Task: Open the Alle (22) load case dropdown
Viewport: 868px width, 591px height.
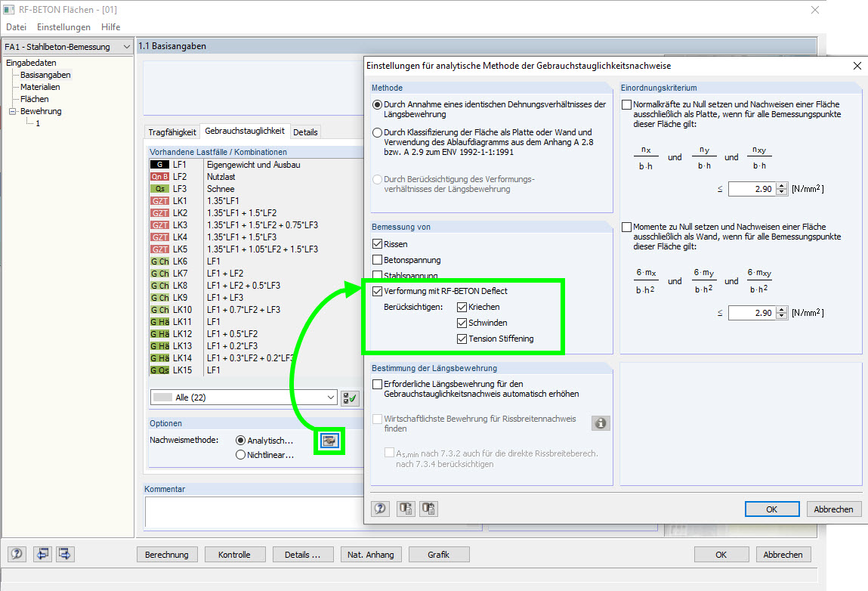Action: [332, 398]
